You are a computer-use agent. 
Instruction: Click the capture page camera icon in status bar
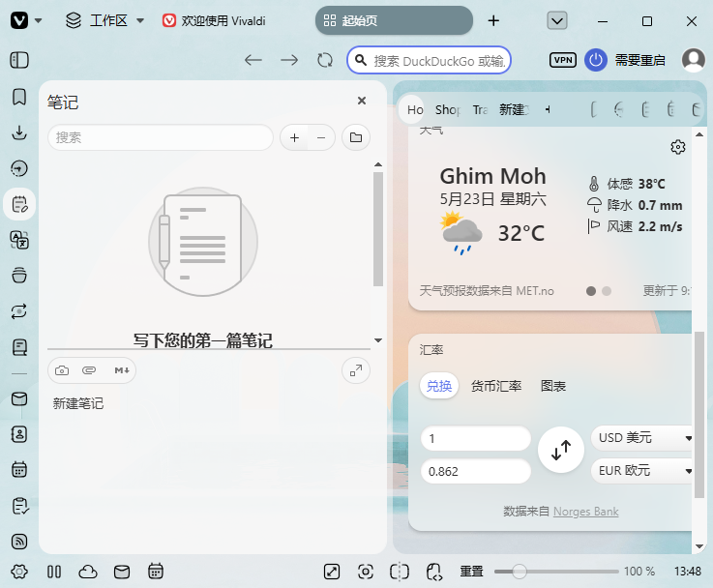coord(366,572)
